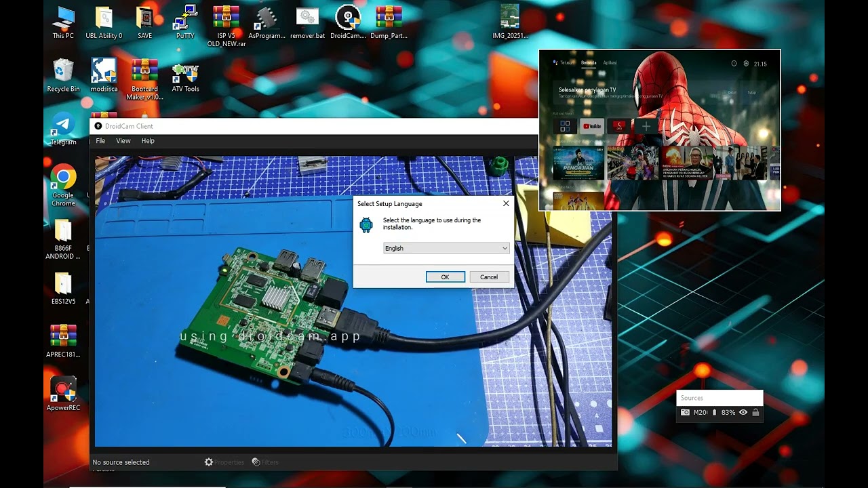Open the SAVE folder icon
The width and height of the screenshot is (868, 488).
(x=144, y=22)
